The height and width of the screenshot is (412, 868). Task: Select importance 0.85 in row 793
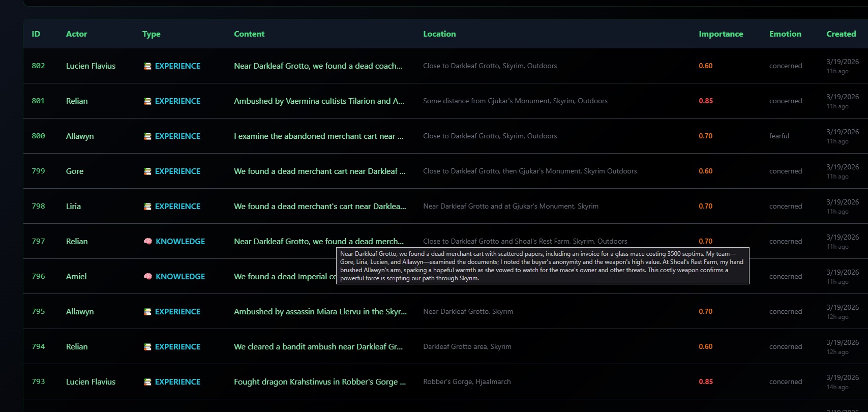click(x=706, y=382)
